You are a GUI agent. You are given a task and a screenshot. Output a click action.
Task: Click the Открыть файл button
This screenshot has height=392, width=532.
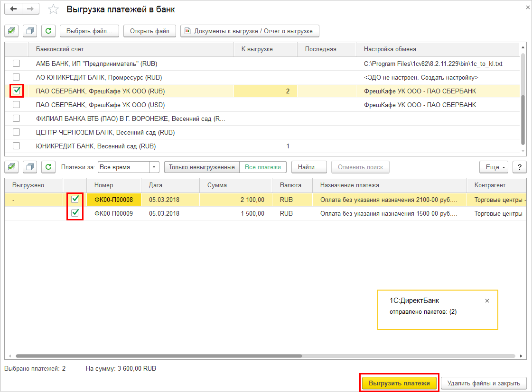point(149,31)
